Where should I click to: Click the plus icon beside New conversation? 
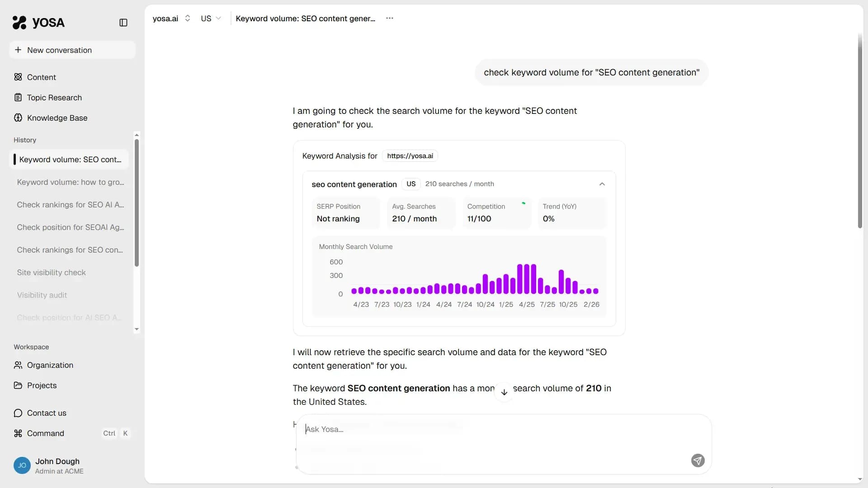[x=18, y=50]
